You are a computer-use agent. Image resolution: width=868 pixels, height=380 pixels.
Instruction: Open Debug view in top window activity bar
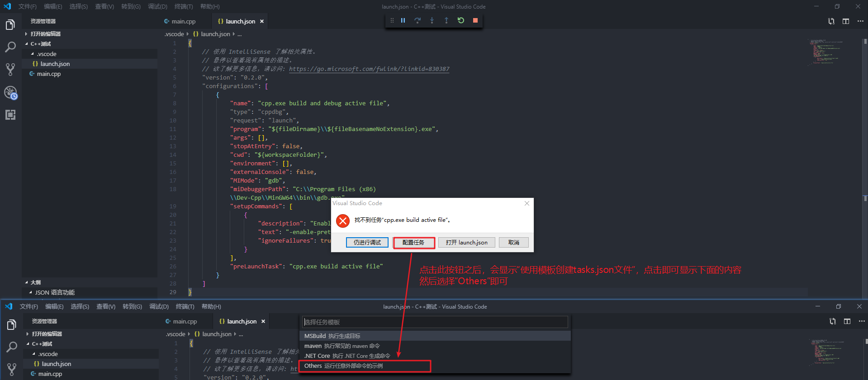point(10,93)
